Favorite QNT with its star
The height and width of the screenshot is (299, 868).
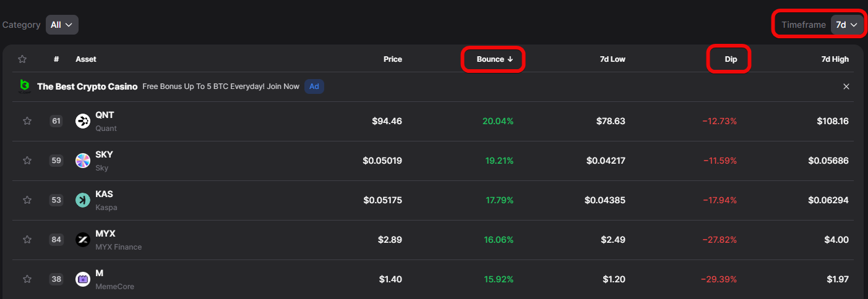27,121
